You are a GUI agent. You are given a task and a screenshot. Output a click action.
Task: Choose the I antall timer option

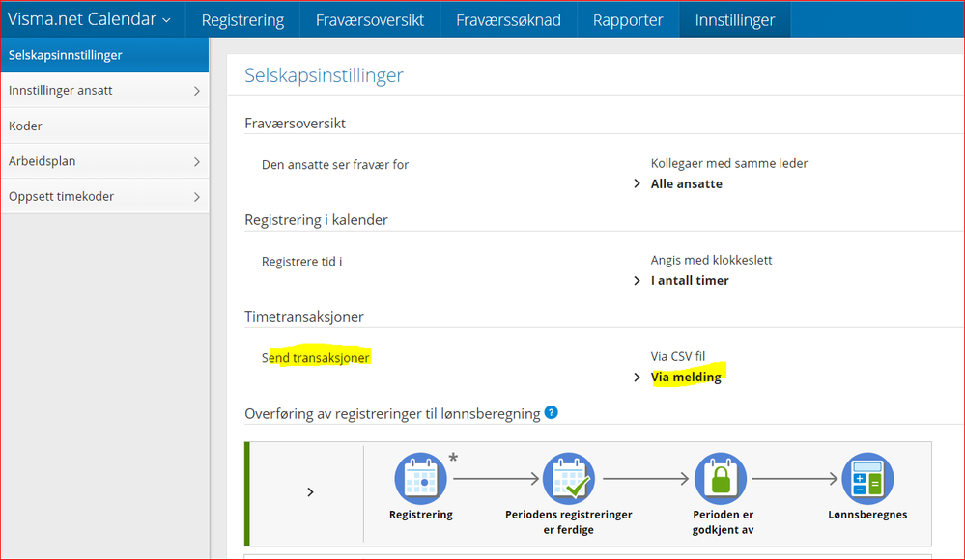[x=690, y=280]
